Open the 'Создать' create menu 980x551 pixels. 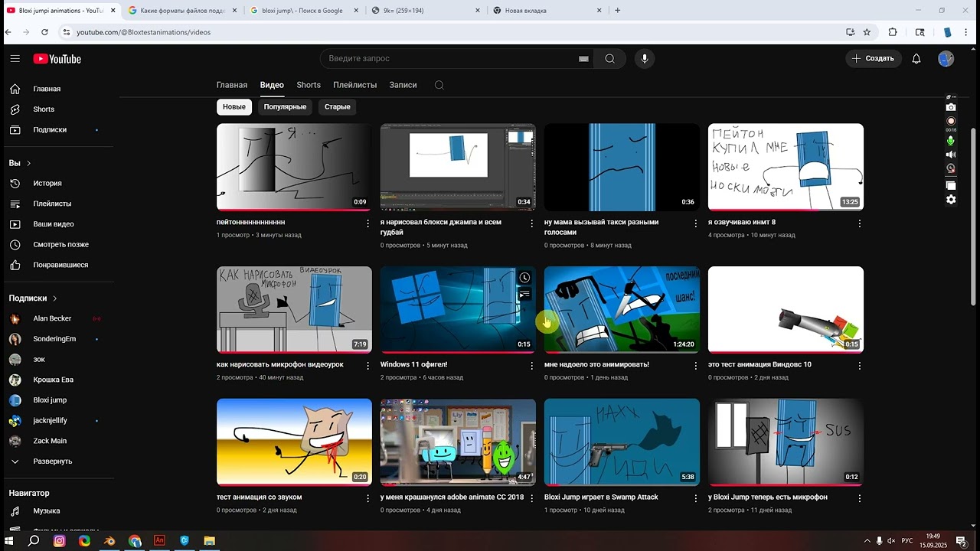pos(873,59)
